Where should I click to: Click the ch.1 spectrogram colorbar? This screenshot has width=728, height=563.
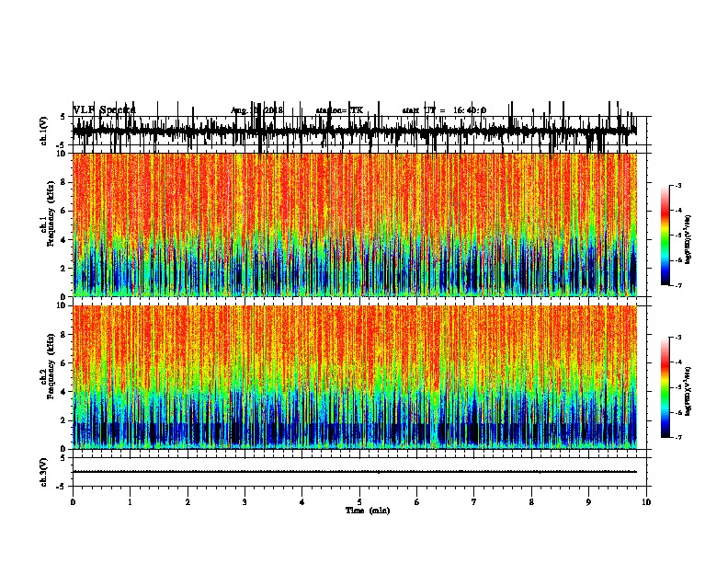(665, 236)
